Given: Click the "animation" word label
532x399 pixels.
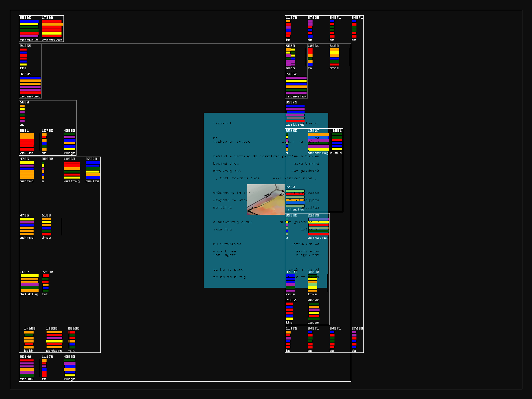Looking at the screenshot, I should (318, 238).
